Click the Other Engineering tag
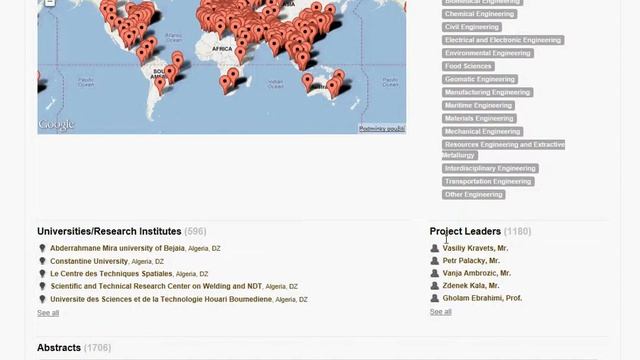640x360 pixels. 473,194
